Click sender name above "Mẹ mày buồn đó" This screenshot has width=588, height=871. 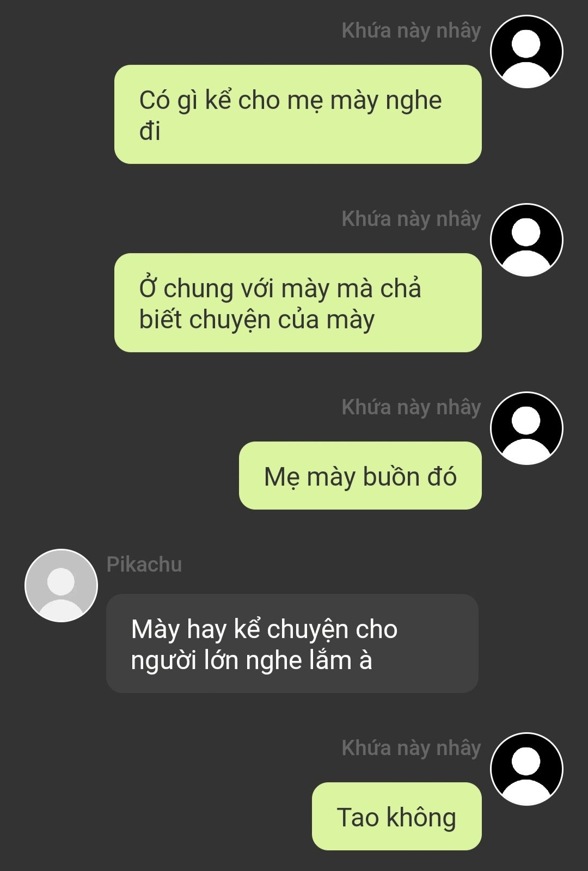(x=411, y=408)
